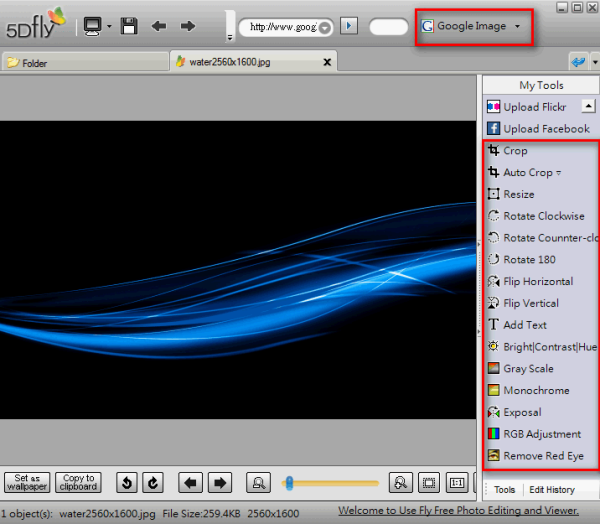Screen dimensions: 600x524
Task: Click the Set as wallpaper button
Action: tap(27, 482)
